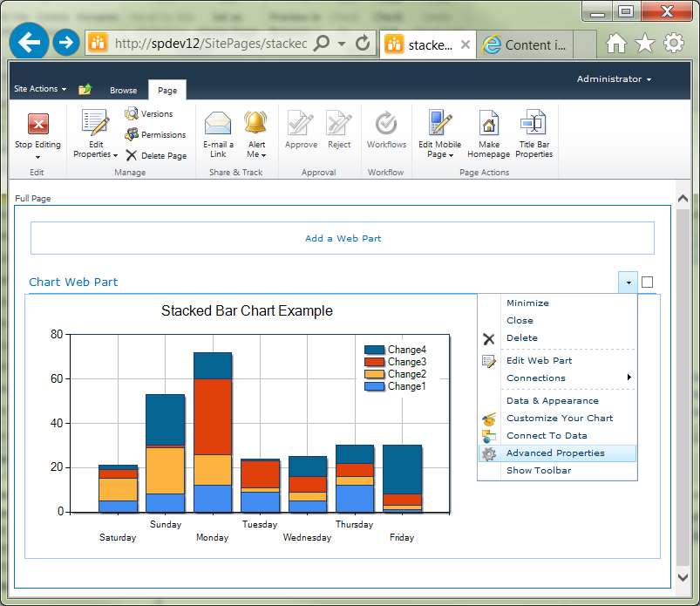Click the Chart Web Part title link

pos(73,283)
